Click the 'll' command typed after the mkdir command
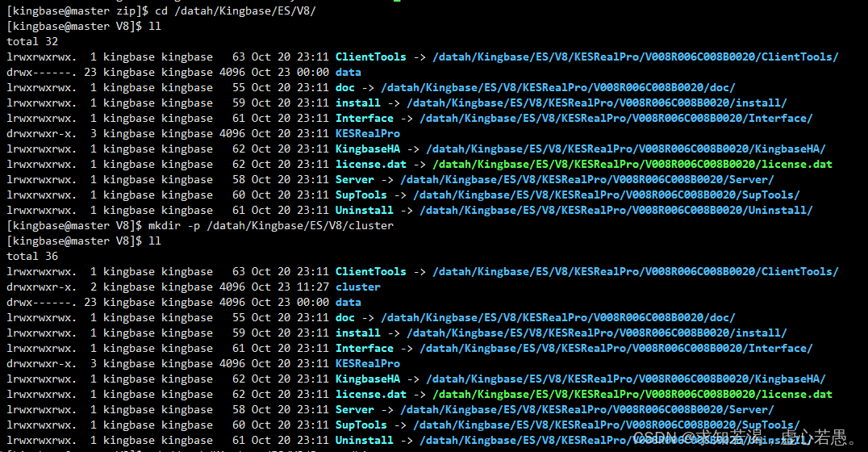 [x=154, y=241]
